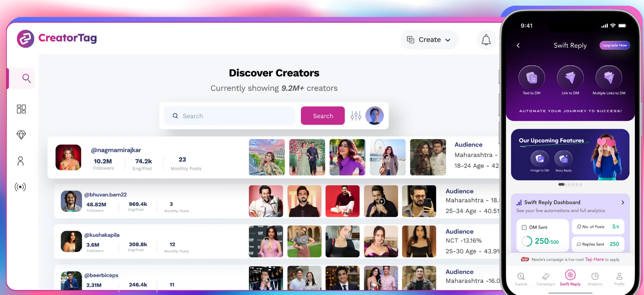
Task: Open the Explore tab
Action: pos(521,279)
